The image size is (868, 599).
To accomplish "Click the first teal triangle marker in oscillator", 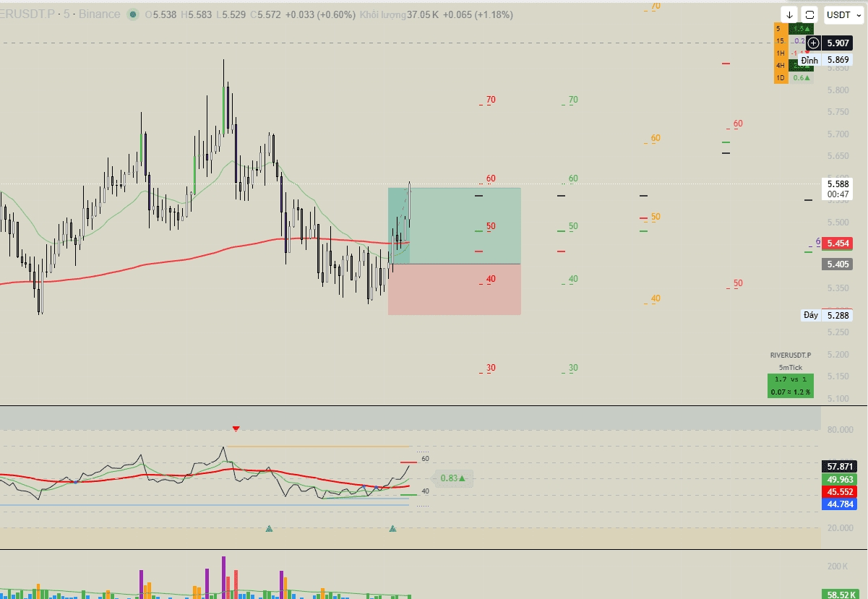I will [270, 529].
